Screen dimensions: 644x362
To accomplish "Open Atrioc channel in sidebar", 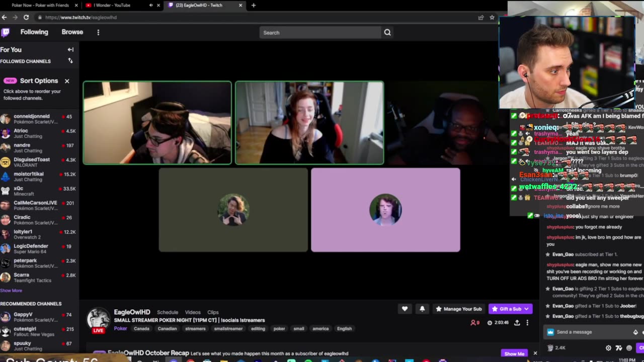I will pyautogui.click(x=38, y=133).
